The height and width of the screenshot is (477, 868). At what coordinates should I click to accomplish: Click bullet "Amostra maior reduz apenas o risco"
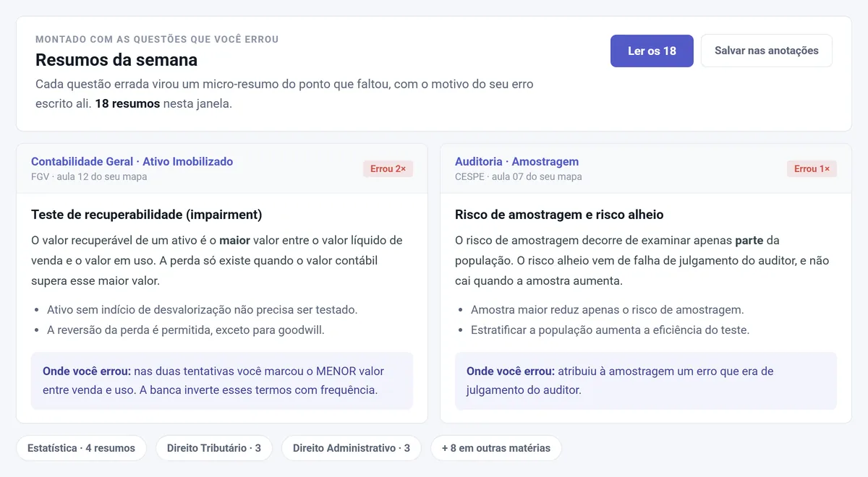(x=607, y=309)
